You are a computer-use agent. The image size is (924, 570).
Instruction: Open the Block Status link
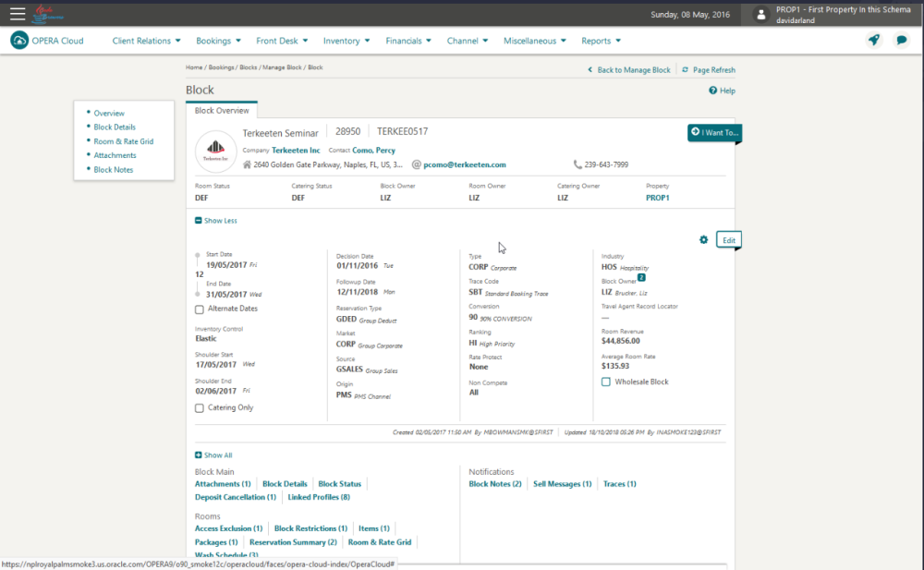click(x=339, y=484)
